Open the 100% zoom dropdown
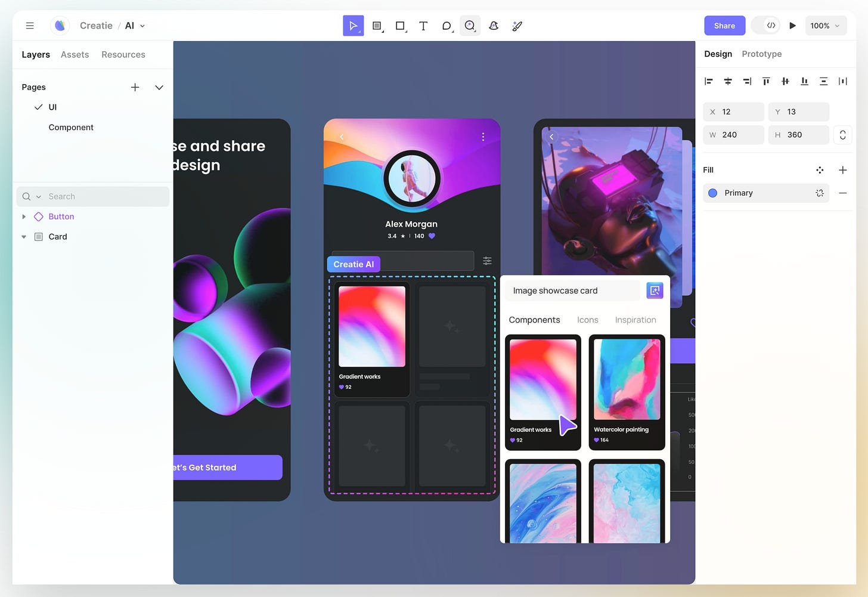The width and height of the screenshot is (868, 597). pos(826,26)
